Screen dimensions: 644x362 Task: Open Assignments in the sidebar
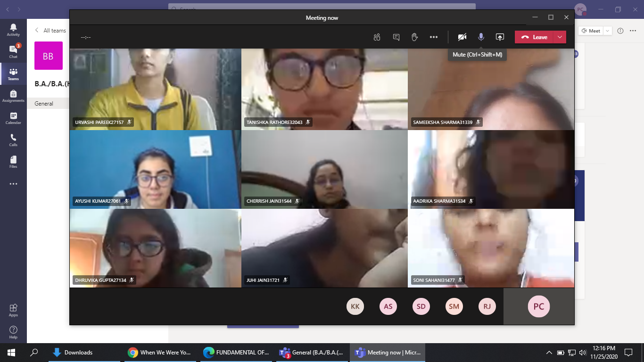[x=13, y=96]
